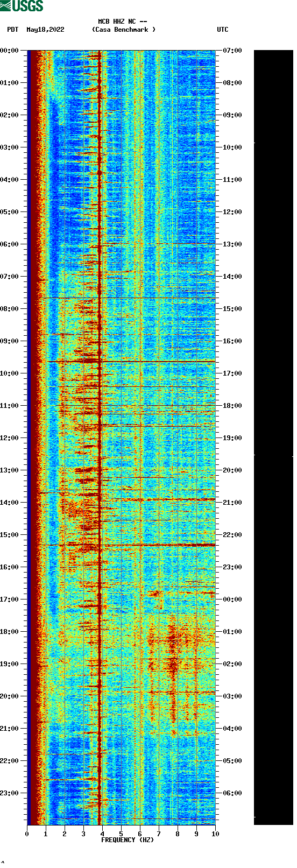
Task: Click the '15:00' PDT time label
Action: (9, 535)
